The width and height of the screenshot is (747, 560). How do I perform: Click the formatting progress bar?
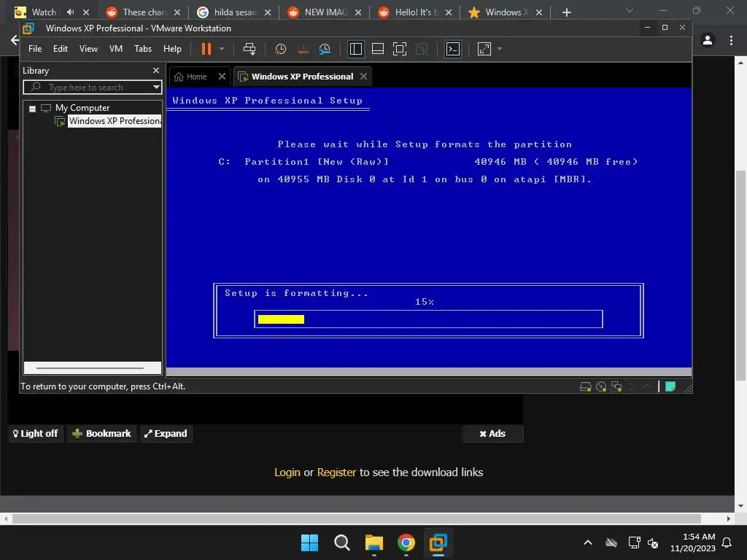(x=428, y=319)
